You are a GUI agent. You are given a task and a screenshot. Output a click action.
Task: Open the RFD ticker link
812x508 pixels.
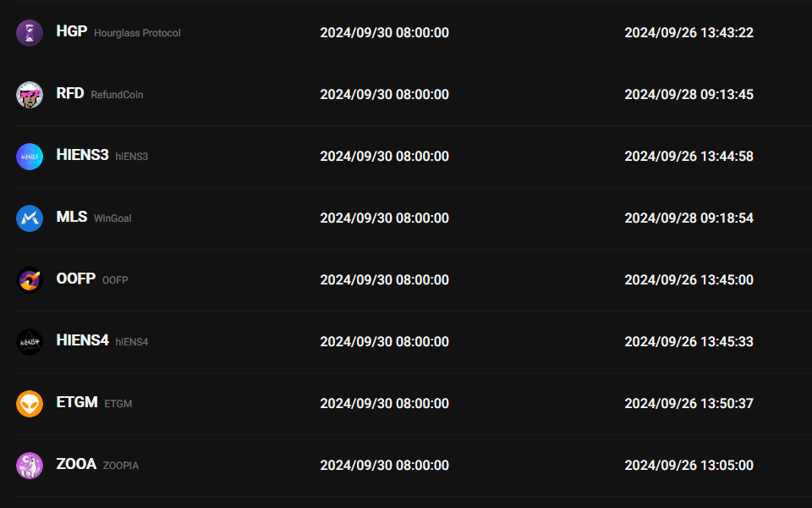pyautogui.click(x=70, y=93)
